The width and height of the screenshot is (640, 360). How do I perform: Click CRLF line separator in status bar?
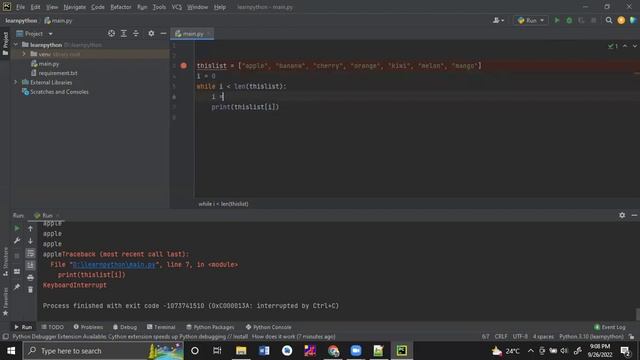click(501, 337)
